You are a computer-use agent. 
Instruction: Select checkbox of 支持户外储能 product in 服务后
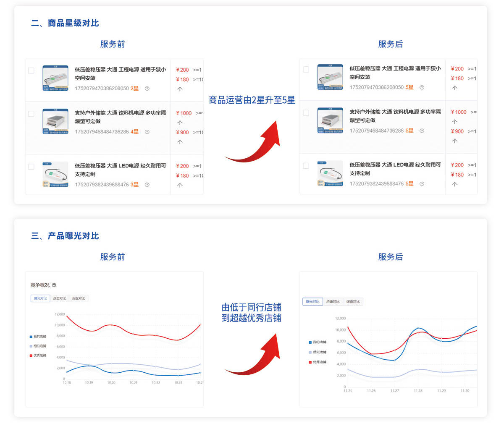point(306,112)
